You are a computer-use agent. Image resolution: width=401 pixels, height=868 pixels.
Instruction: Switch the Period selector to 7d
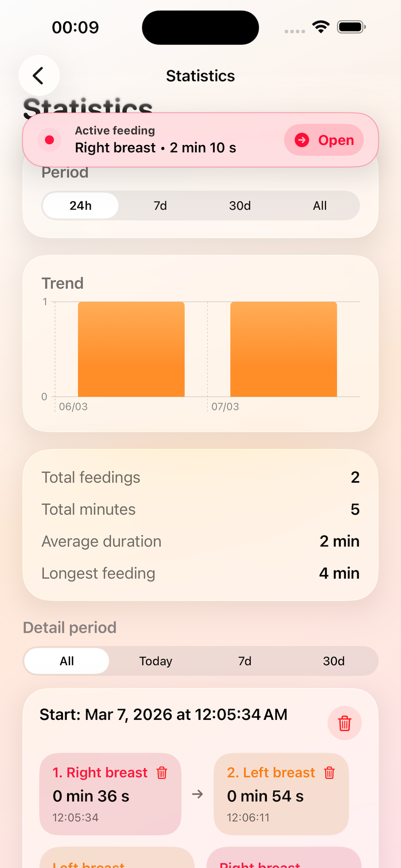pos(160,205)
